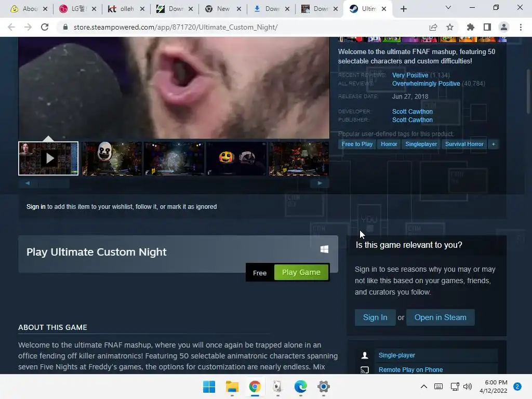Close the kt olleh tab
The image size is (532, 399).
(x=142, y=9)
